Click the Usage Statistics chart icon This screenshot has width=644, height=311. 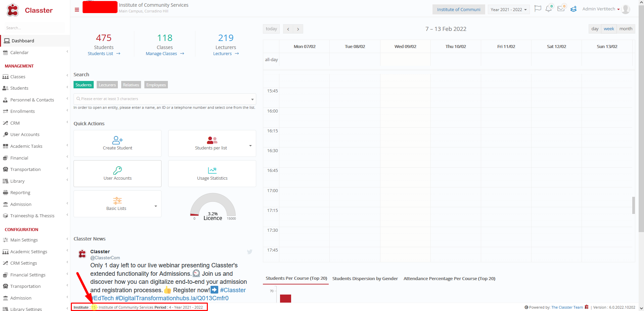point(212,170)
